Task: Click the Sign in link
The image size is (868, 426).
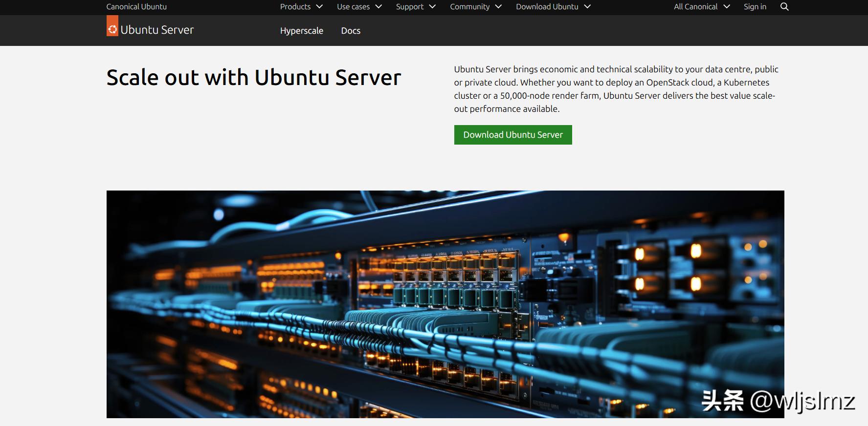Action: (x=755, y=7)
